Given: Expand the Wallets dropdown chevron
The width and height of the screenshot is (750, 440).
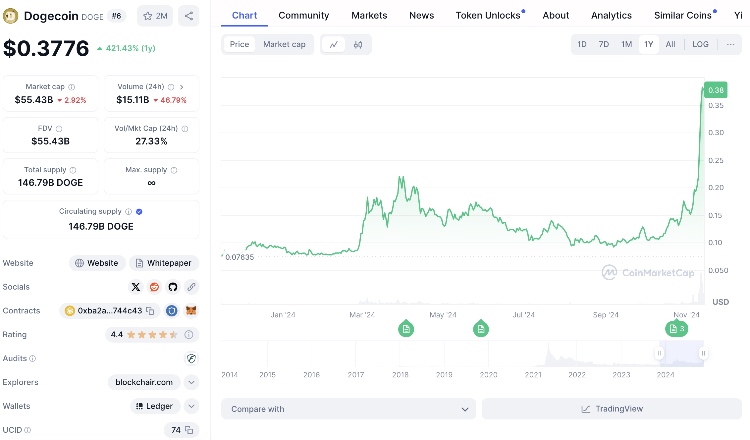Looking at the screenshot, I should (191, 406).
